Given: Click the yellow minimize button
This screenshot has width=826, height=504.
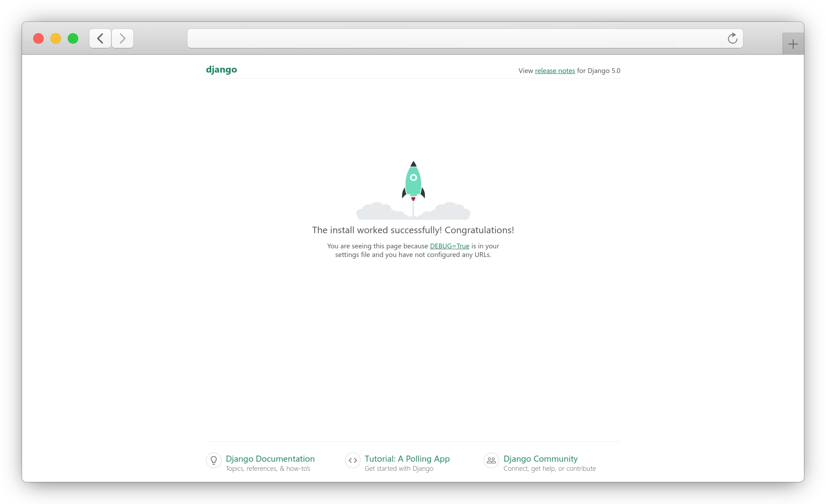Looking at the screenshot, I should pos(55,38).
